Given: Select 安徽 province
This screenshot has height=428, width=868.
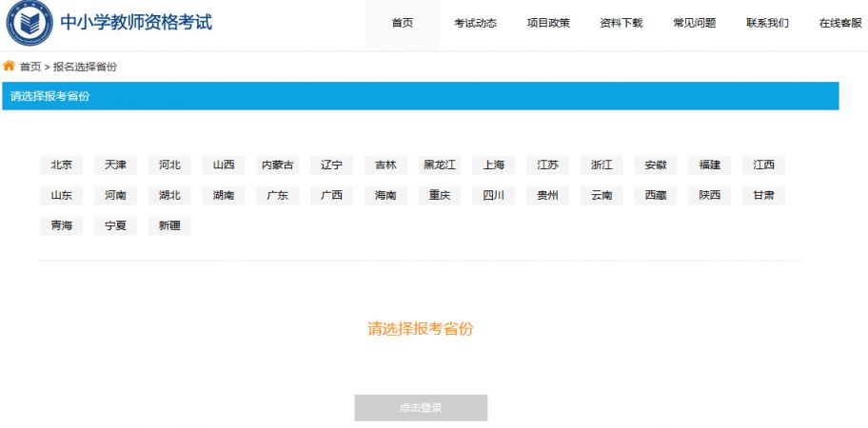Looking at the screenshot, I should click(656, 165).
